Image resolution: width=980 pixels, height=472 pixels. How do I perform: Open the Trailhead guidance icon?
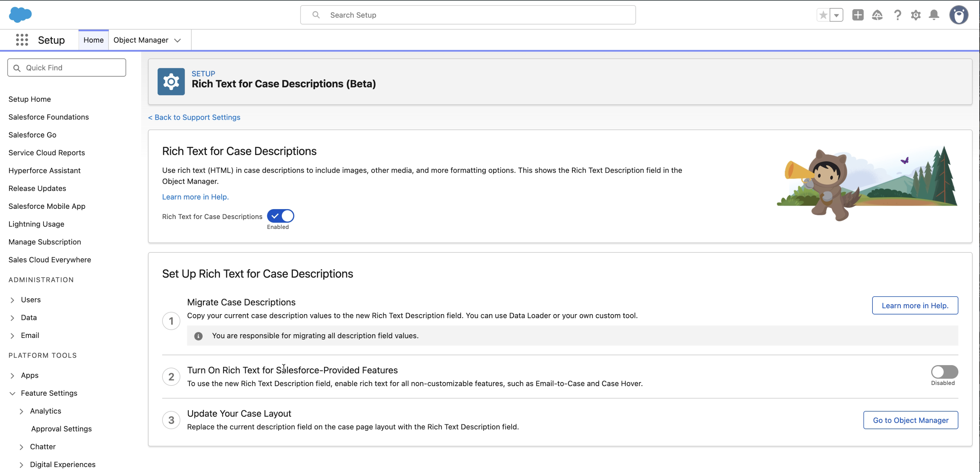pyautogui.click(x=877, y=15)
